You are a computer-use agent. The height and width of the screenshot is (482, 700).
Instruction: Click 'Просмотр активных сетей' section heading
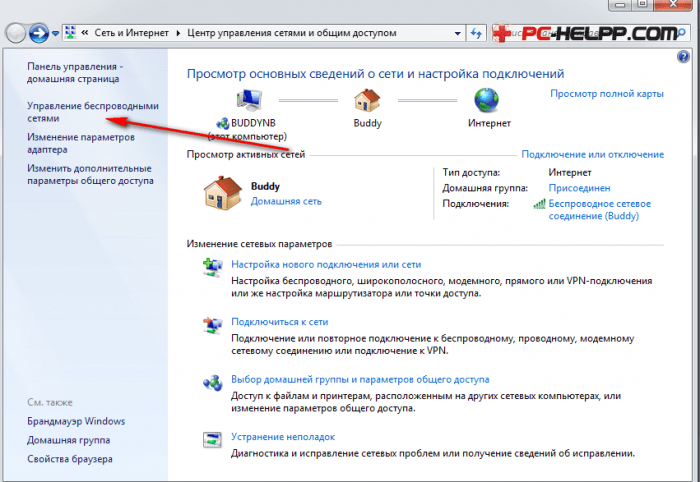(246, 154)
